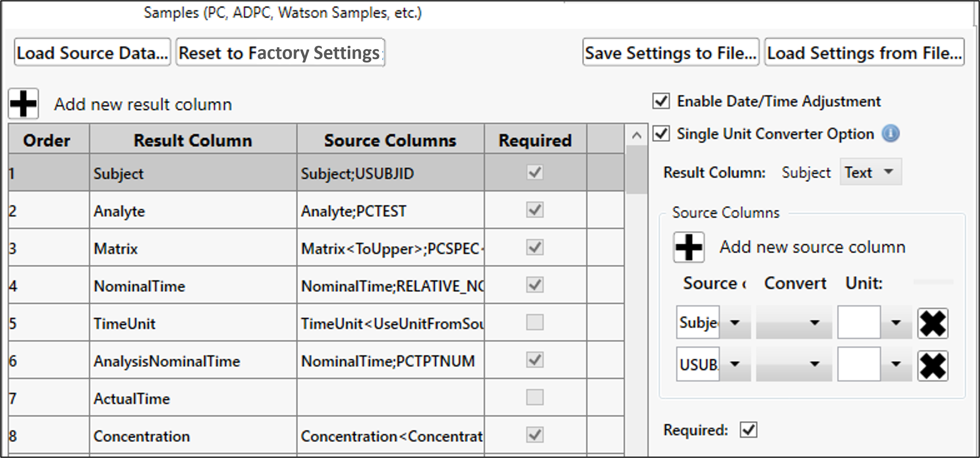Open the Unit dropdown arrow in the USUB row

pos(896,364)
